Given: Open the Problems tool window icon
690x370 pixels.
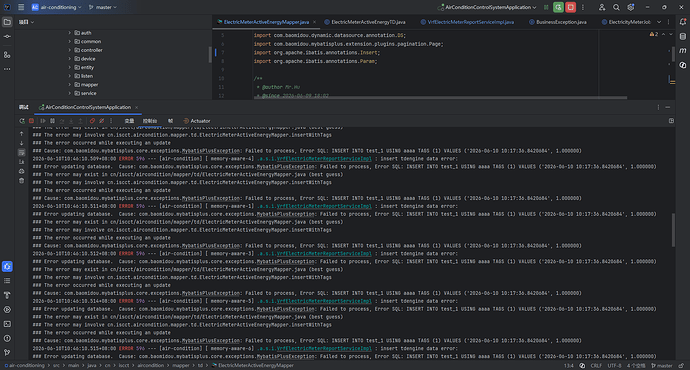Looking at the screenshot, I should coord(7,338).
